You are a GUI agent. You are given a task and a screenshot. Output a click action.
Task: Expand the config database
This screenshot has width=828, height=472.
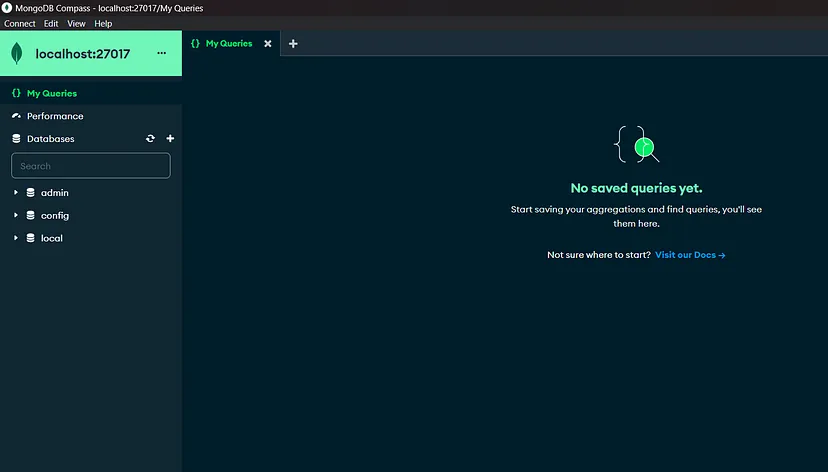tap(16, 215)
